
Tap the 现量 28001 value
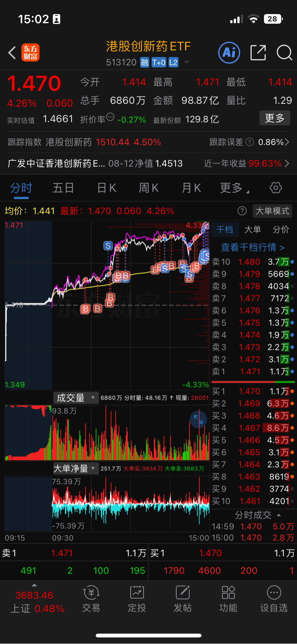click(200, 398)
